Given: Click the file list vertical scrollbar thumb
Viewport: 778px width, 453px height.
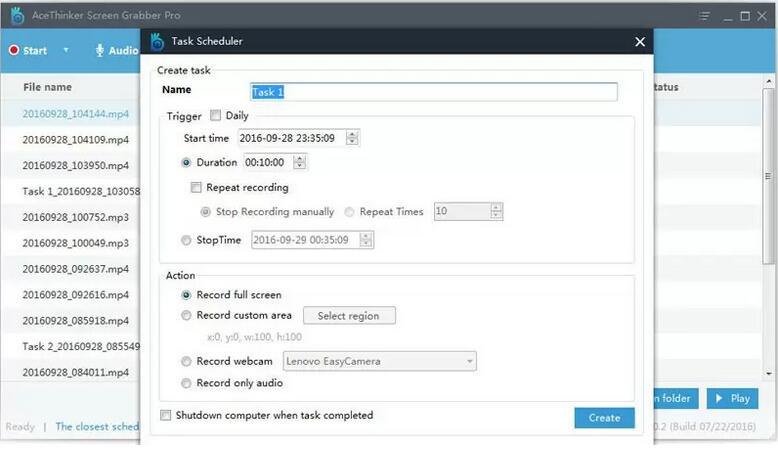Looking at the screenshot, I should point(769,176).
